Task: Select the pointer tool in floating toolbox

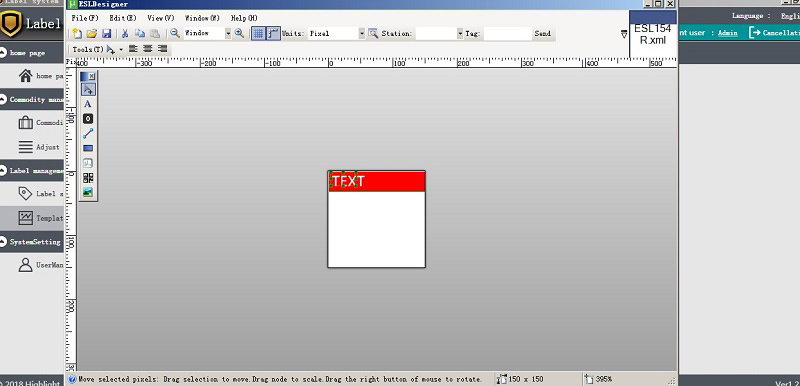Action: click(88, 90)
